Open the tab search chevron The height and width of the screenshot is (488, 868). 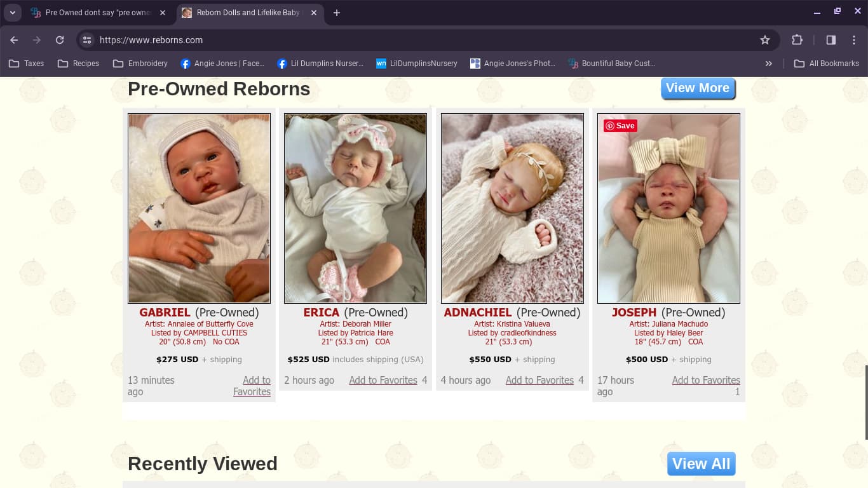(12, 13)
